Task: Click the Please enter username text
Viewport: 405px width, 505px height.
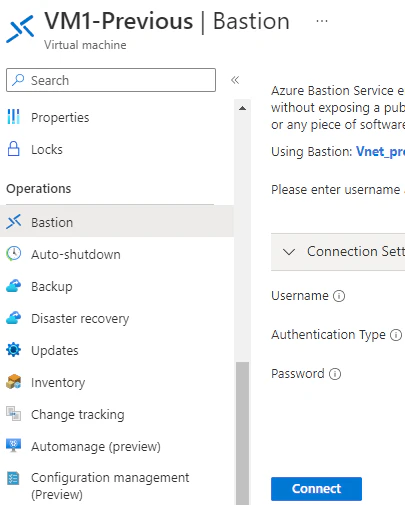Action: (x=336, y=190)
